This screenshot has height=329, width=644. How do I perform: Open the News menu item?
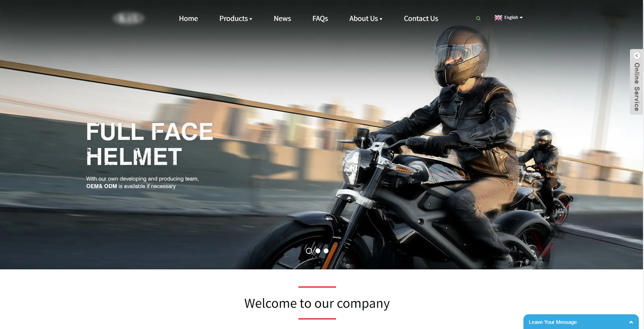pos(282,19)
